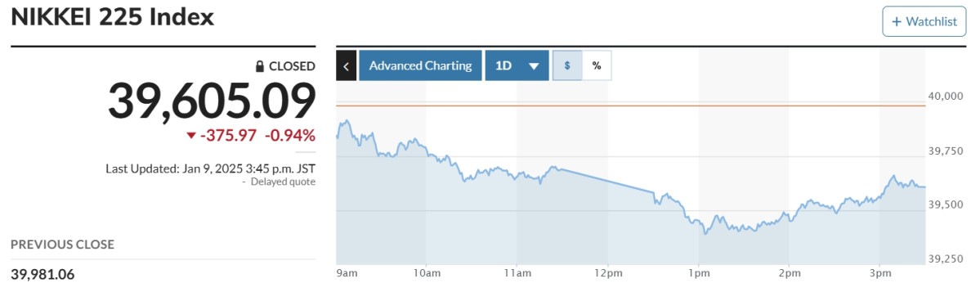Image resolution: width=980 pixels, height=301 pixels.
Task: Collapse chart panel with left chevron
Action: tap(347, 65)
